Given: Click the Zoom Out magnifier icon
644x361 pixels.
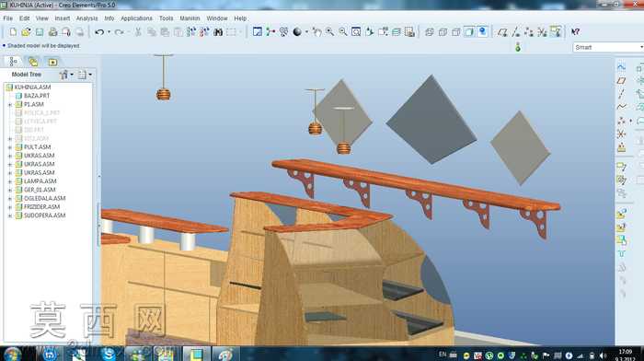Looking at the screenshot, I should [343, 31].
